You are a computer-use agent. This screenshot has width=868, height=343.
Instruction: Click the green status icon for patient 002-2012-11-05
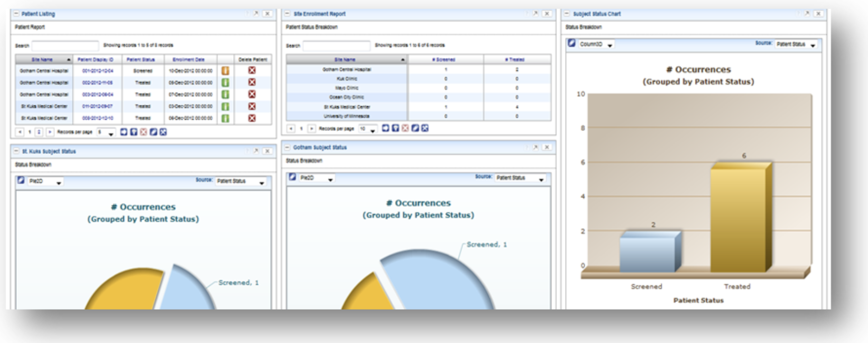click(225, 83)
